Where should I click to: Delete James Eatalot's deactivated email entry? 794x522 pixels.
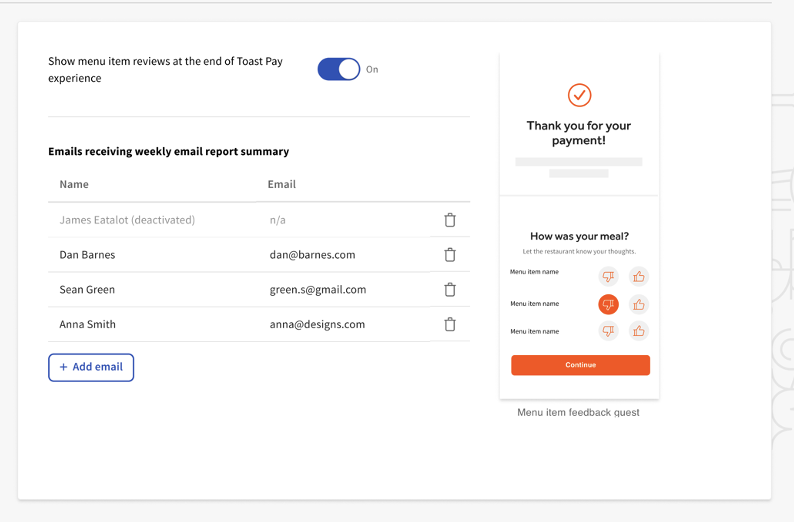(450, 220)
